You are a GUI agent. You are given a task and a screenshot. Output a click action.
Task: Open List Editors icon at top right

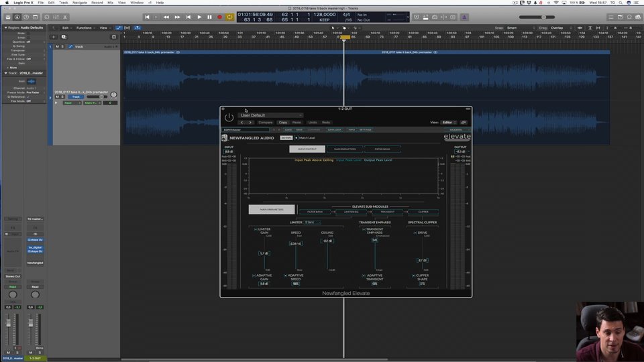tap(611, 17)
